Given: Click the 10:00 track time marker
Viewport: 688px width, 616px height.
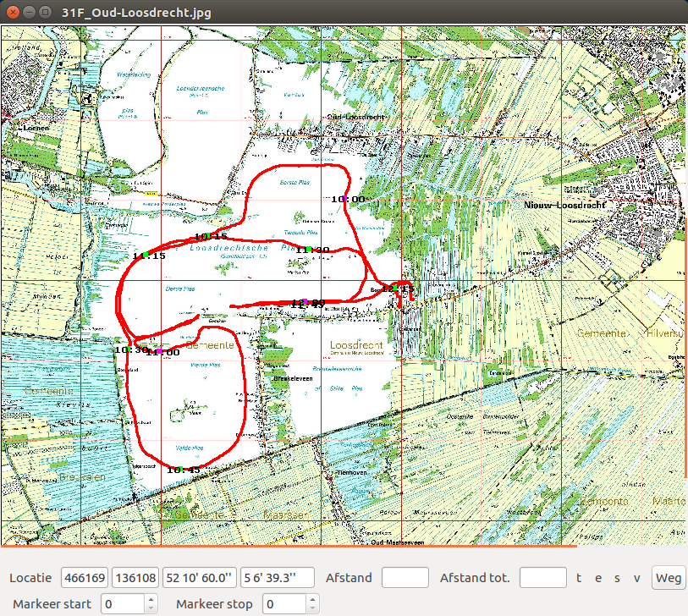Looking at the screenshot, I should click(x=347, y=199).
